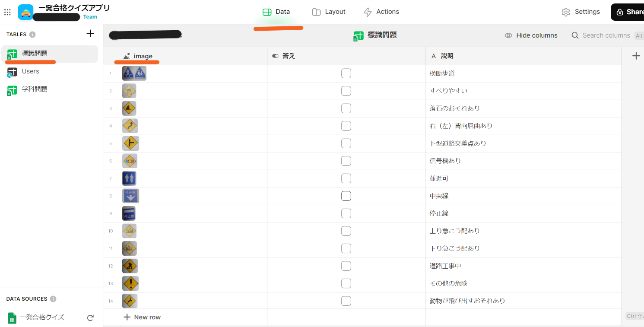
Task: Click the sign thumbnail in the 並進可 row
Action: point(129,178)
